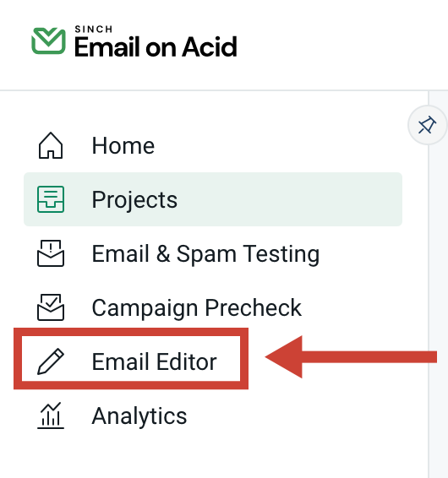Click the Email & Spam Testing envelope icon
The height and width of the screenshot is (478, 448).
tap(51, 253)
